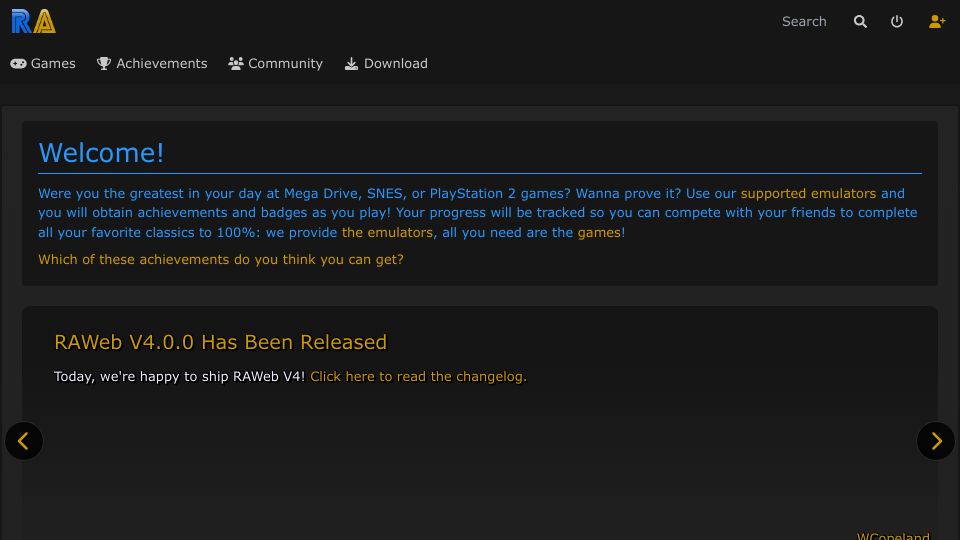Follow the supported emulators link
The image size is (960, 540).
(808, 193)
